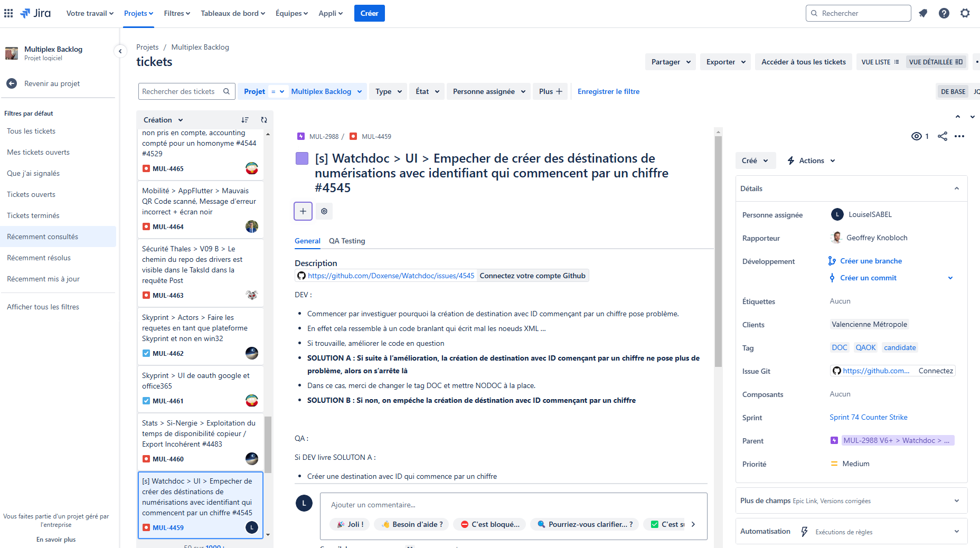Switch to the QA Testing tab
This screenshot has width=980, height=548.
347,241
